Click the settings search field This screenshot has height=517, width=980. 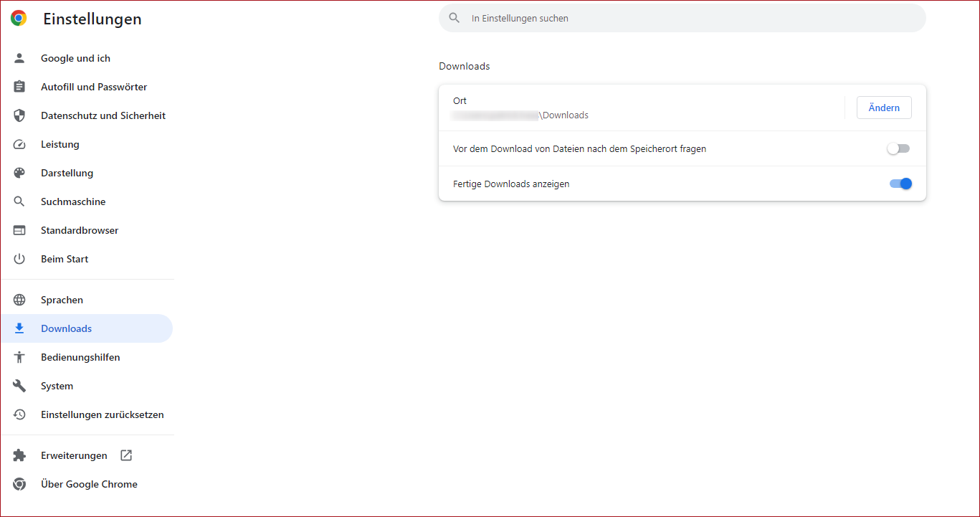[x=681, y=18]
